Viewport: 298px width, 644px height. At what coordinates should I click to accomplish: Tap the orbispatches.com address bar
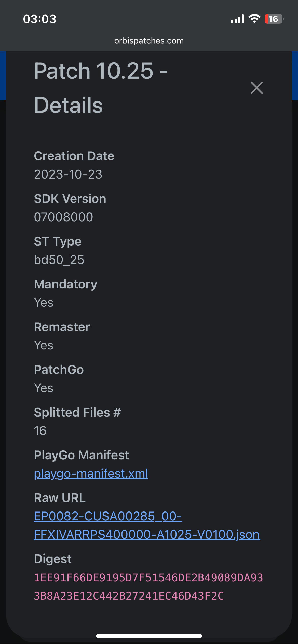click(149, 41)
